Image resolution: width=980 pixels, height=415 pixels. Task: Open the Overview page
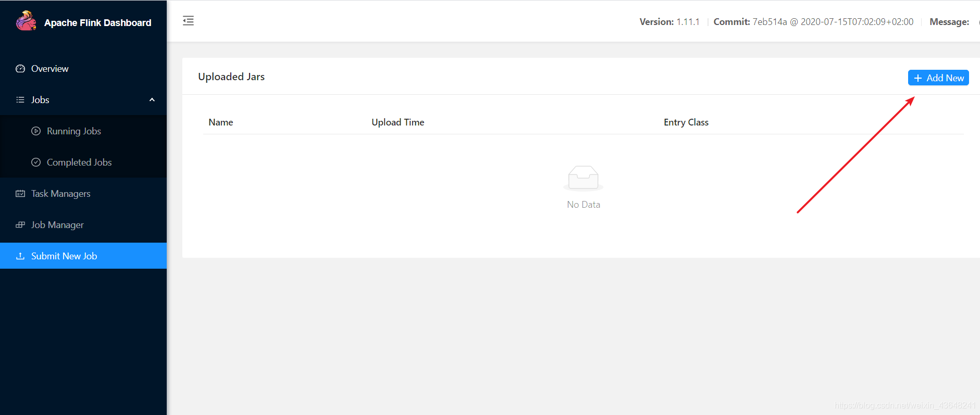point(83,69)
